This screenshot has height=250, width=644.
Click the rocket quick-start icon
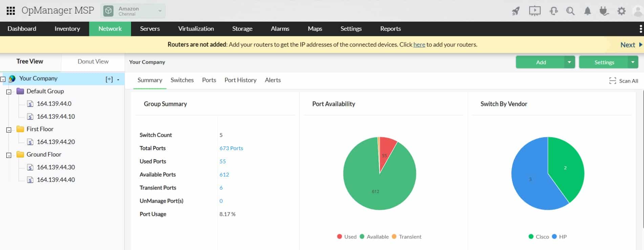tap(516, 11)
